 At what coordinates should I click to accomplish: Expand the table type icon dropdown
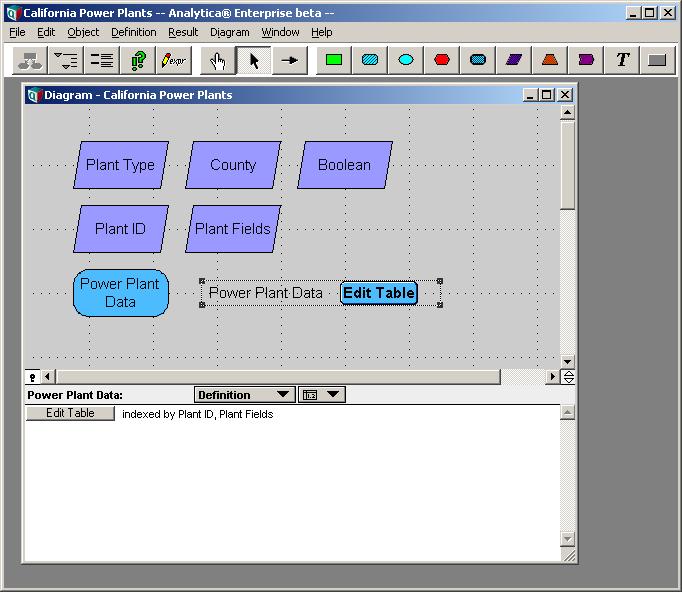[322, 395]
